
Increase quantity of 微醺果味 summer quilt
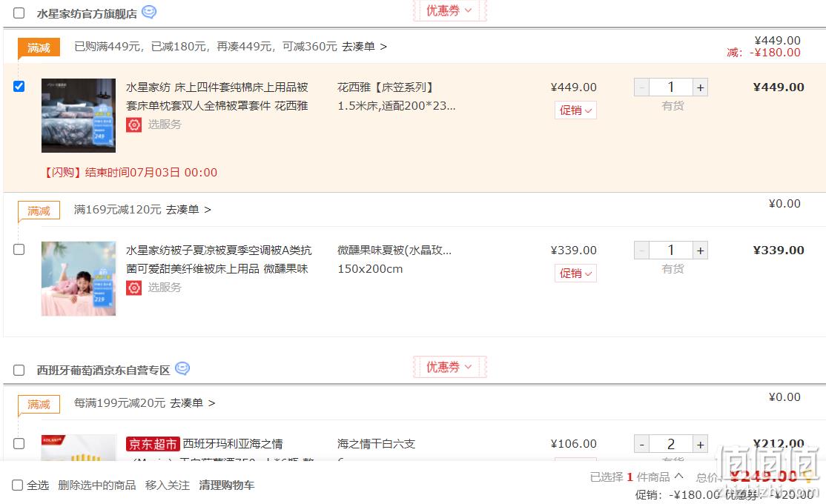(700, 251)
